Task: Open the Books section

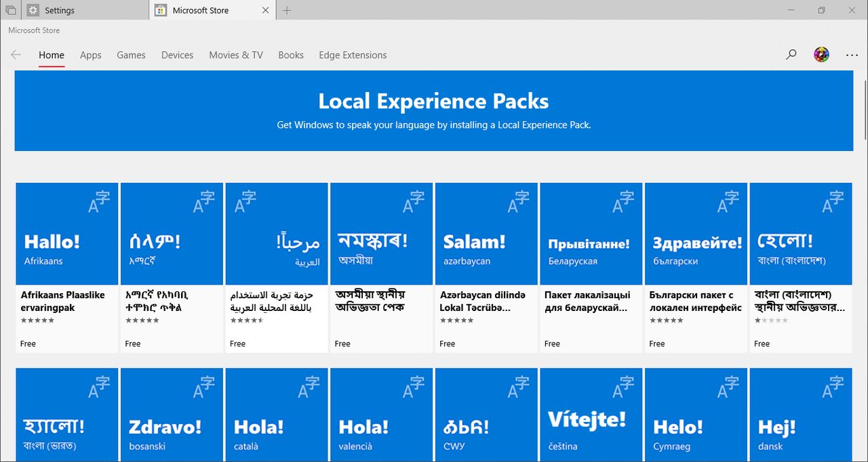Action: (291, 55)
